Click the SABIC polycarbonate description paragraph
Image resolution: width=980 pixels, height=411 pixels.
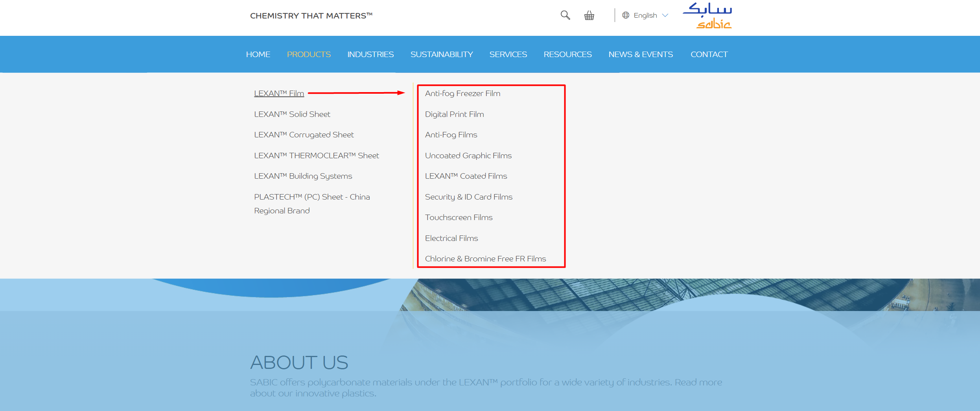[x=486, y=388]
